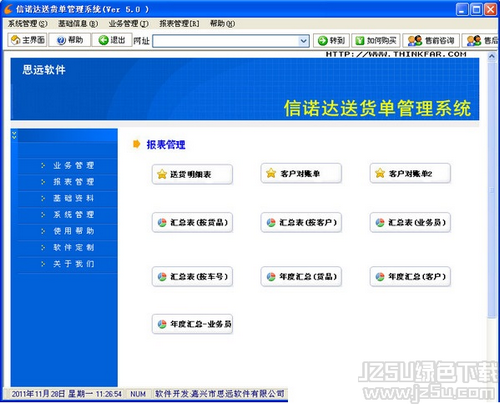
Task: Open 年度汇总(货品) report
Action: [x=301, y=276]
